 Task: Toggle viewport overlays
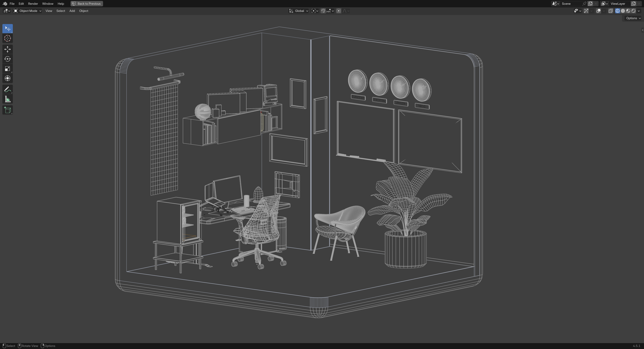coord(598,11)
